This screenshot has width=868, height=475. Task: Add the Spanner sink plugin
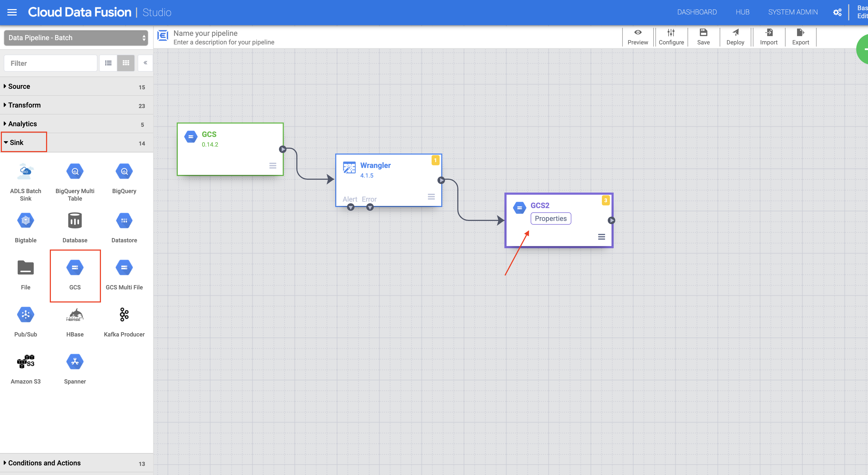pos(75,362)
